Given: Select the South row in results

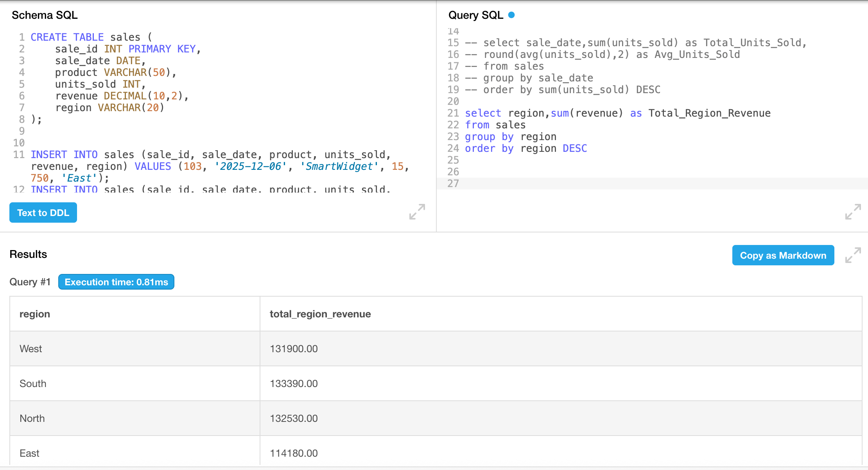Looking at the screenshot, I should [x=32, y=384].
